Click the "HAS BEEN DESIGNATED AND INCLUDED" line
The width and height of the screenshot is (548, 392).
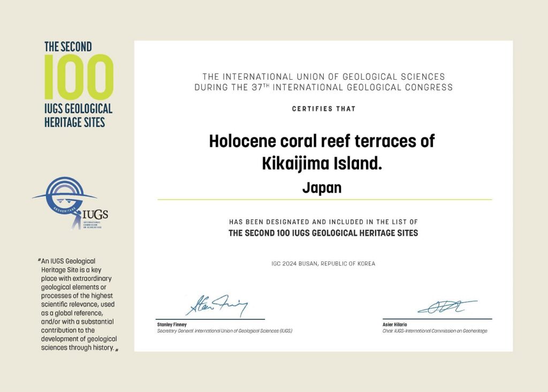[323, 221]
